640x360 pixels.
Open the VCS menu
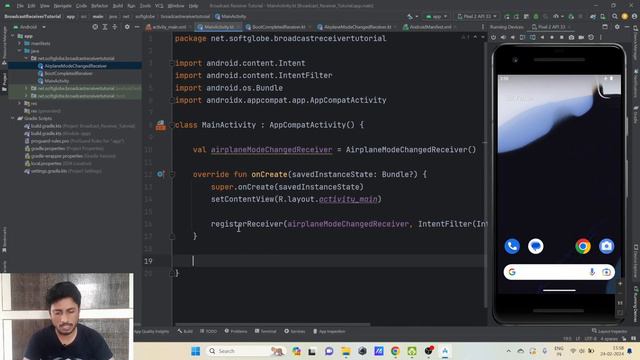click(x=159, y=6)
